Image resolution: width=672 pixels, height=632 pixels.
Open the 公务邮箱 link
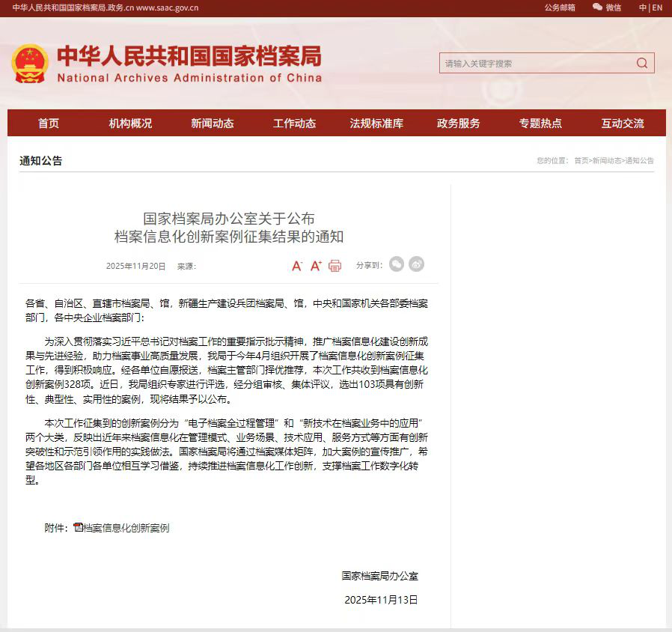point(560,7)
